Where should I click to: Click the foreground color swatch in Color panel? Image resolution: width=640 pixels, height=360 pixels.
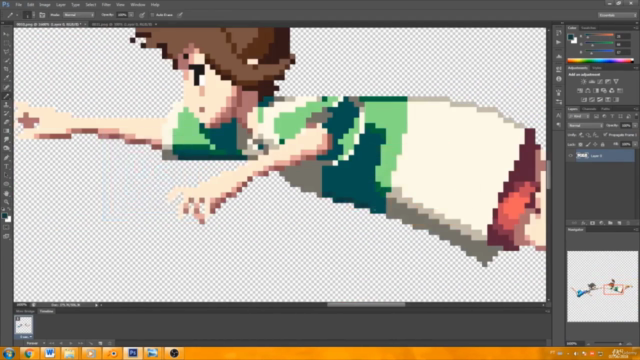[571, 37]
